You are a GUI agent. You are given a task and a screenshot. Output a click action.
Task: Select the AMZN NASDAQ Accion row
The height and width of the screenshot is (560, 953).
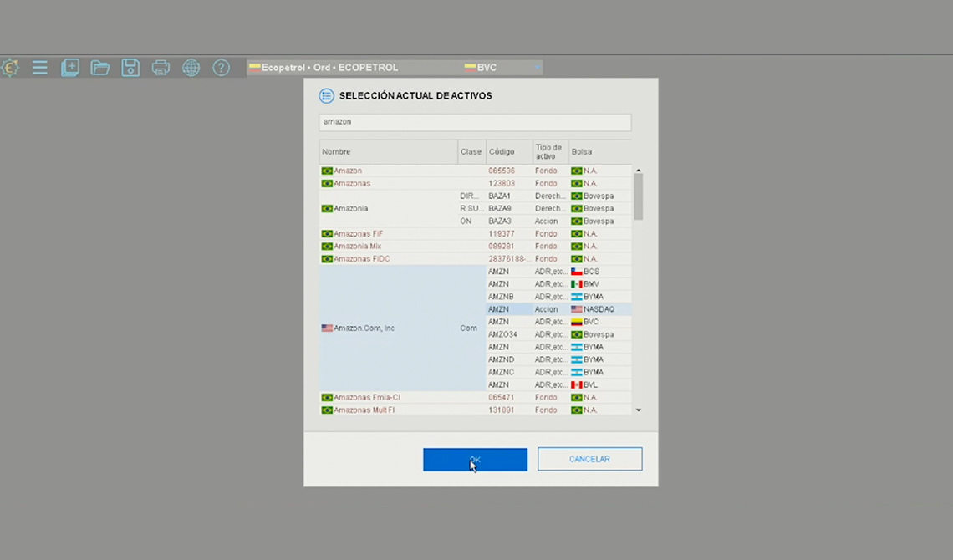[x=558, y=309]
